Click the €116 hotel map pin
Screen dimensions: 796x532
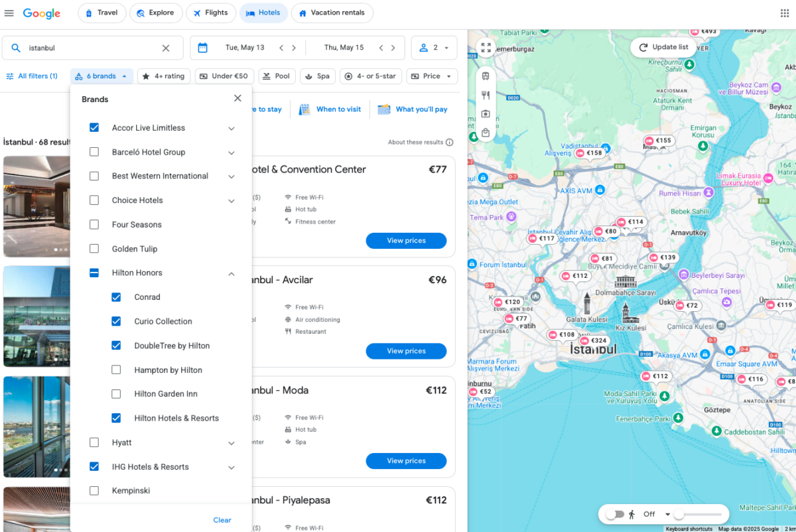751,379
